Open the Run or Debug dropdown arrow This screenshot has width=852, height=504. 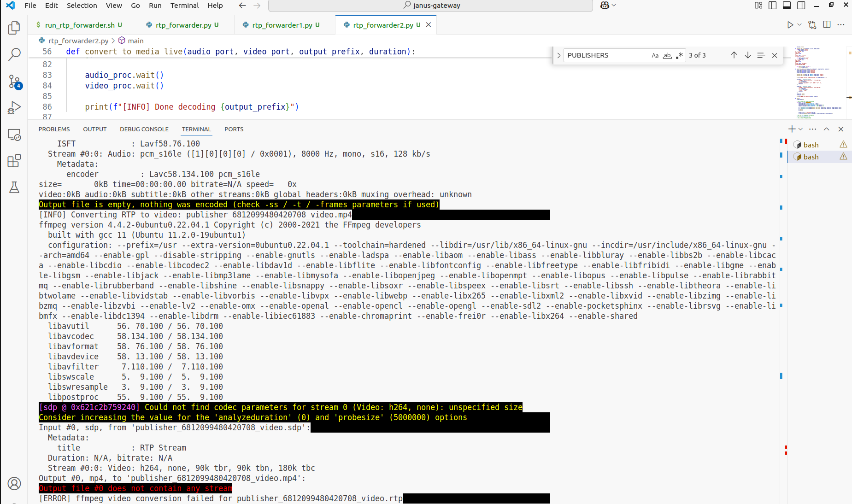[x=799, y=25]
